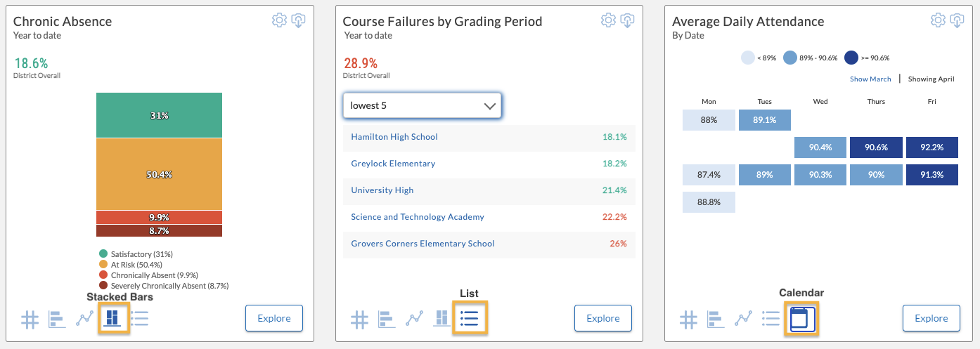Download Chronic Absence card via cloud icon

click(299, 20)
